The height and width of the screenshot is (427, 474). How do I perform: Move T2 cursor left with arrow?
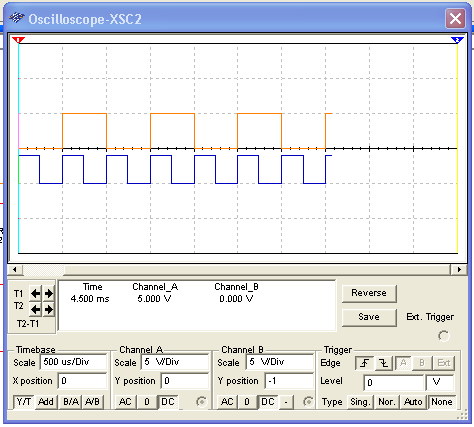(36, 310)
